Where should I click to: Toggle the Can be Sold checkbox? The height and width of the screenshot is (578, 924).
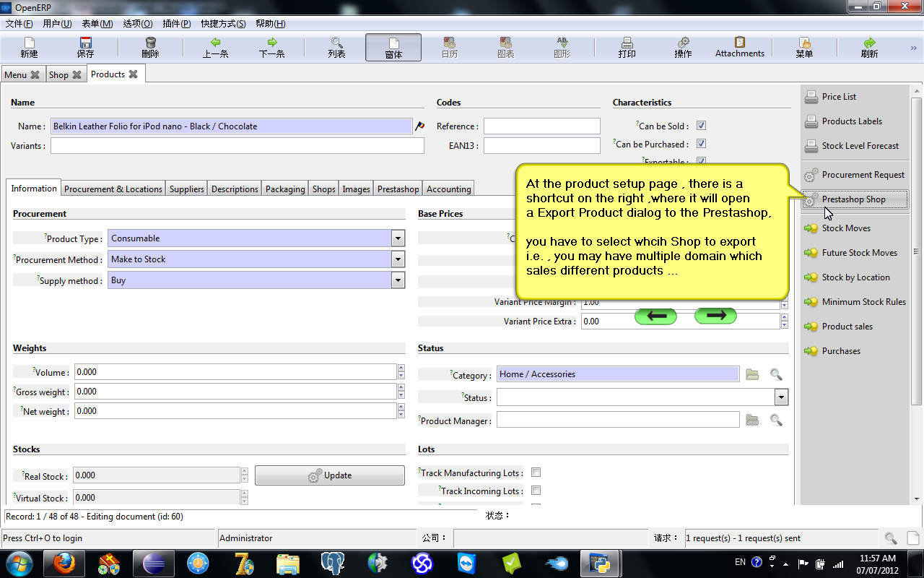(701, 126)
